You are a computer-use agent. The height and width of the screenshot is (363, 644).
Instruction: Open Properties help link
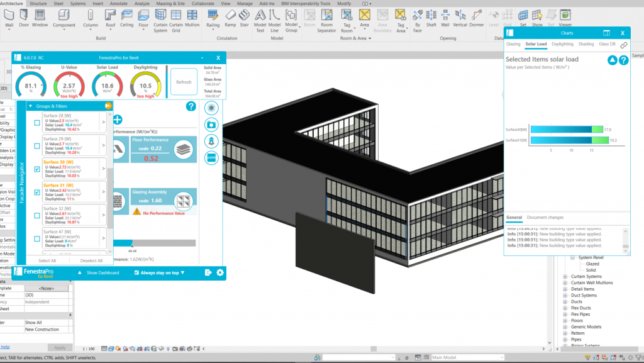point(5,347)
